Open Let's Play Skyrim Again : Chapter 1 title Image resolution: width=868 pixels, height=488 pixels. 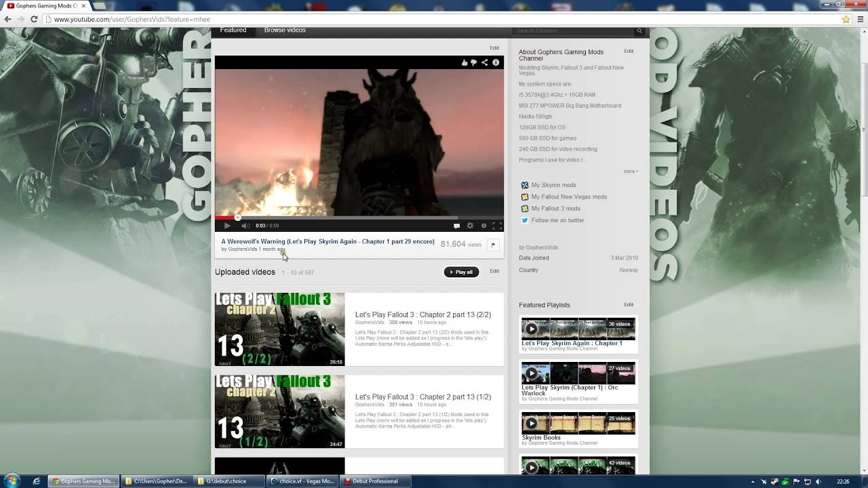coord(572,343)
